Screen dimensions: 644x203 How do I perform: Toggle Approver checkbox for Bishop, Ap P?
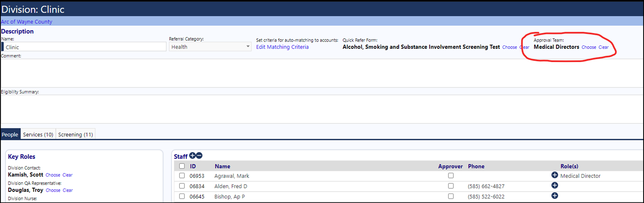pos(451,196)
